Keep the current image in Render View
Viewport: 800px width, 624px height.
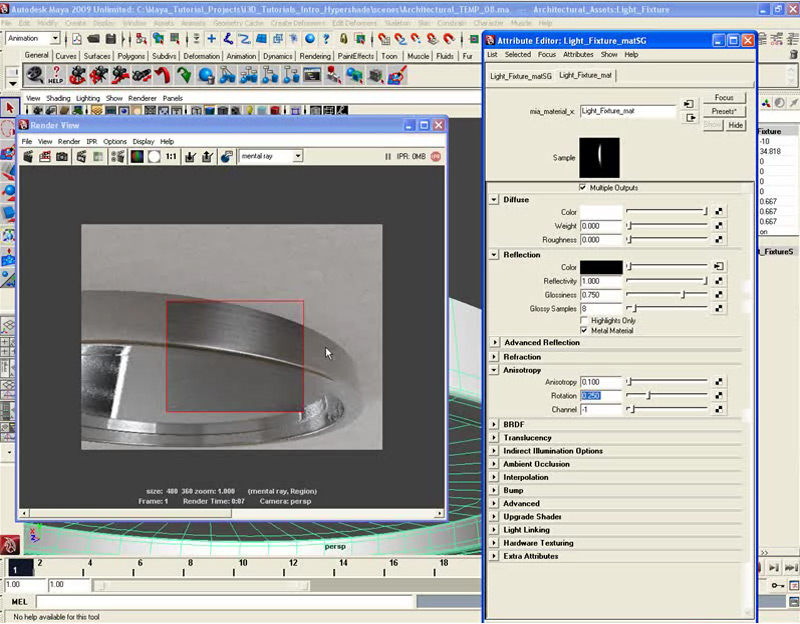coord(190,157)
